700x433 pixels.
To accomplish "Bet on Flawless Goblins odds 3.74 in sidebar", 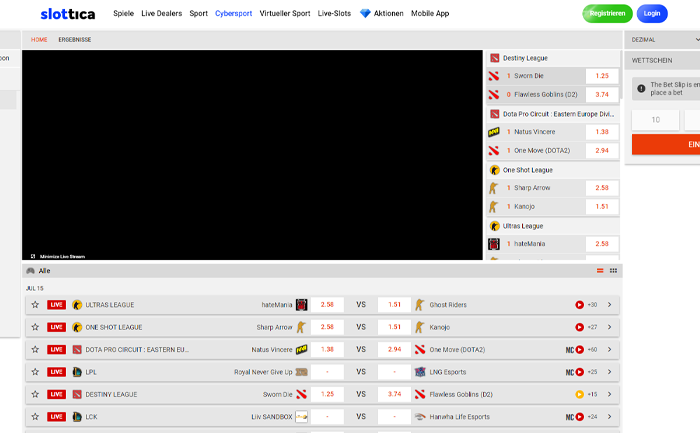I will click(x=602, y=95).
